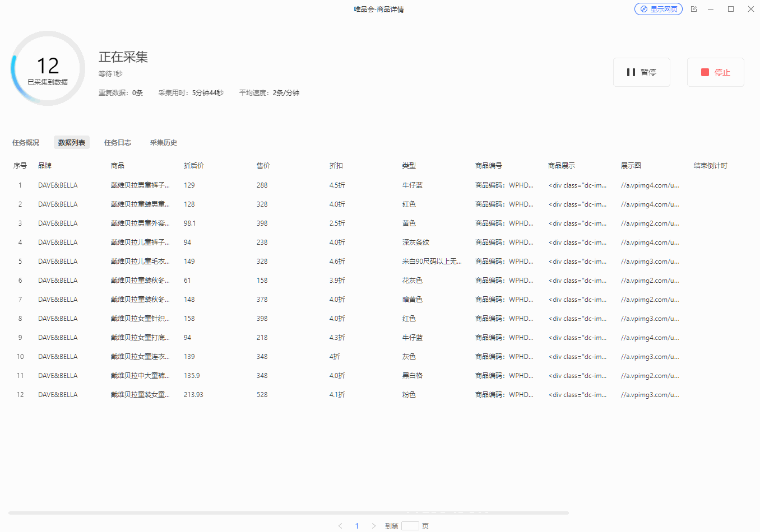Viewport: 760px width, 532px height.
Task: Click sale price 288 cell
Action: point(262,185)
